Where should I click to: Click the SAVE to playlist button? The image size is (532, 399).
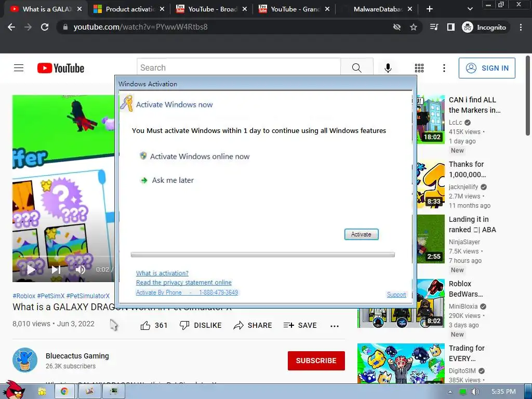300,325
